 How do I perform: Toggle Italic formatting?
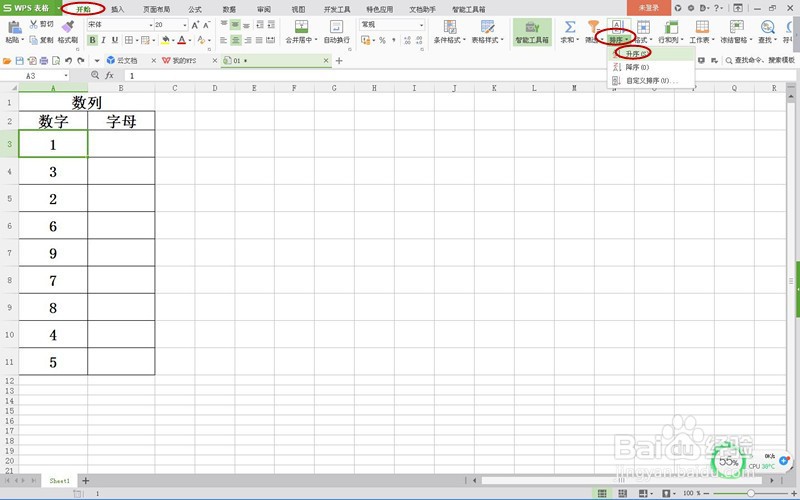[104, 40]
